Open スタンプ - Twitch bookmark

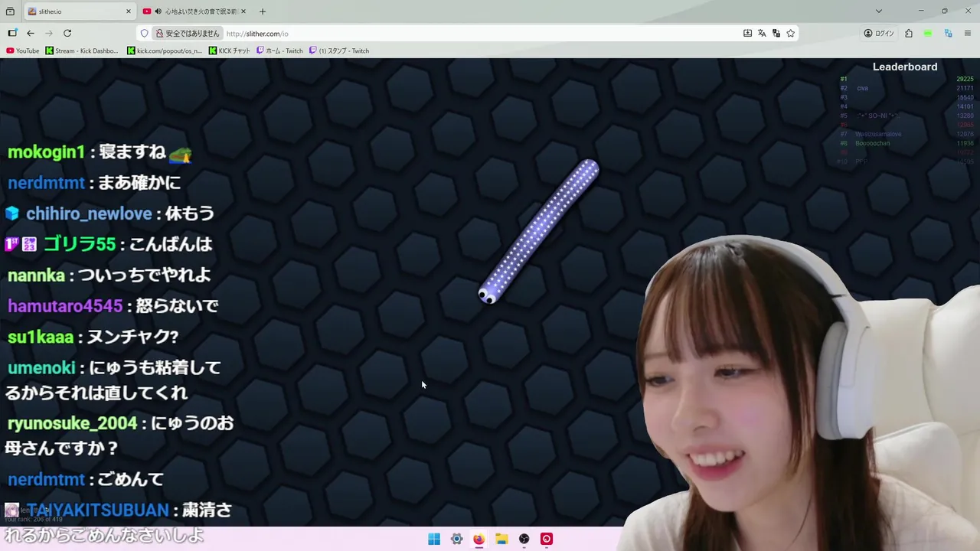[339, 51]
